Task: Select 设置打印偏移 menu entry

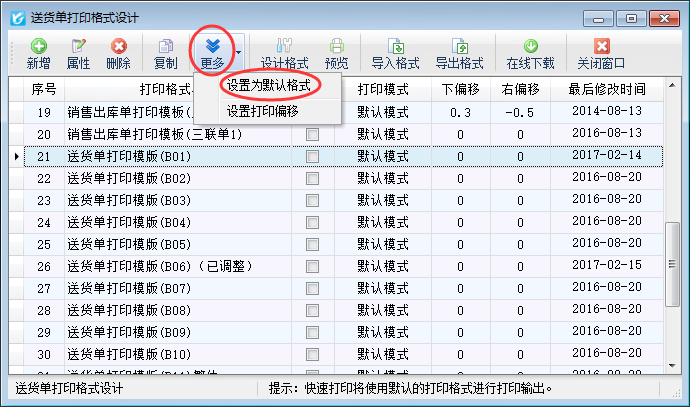Action: [263, 111]
